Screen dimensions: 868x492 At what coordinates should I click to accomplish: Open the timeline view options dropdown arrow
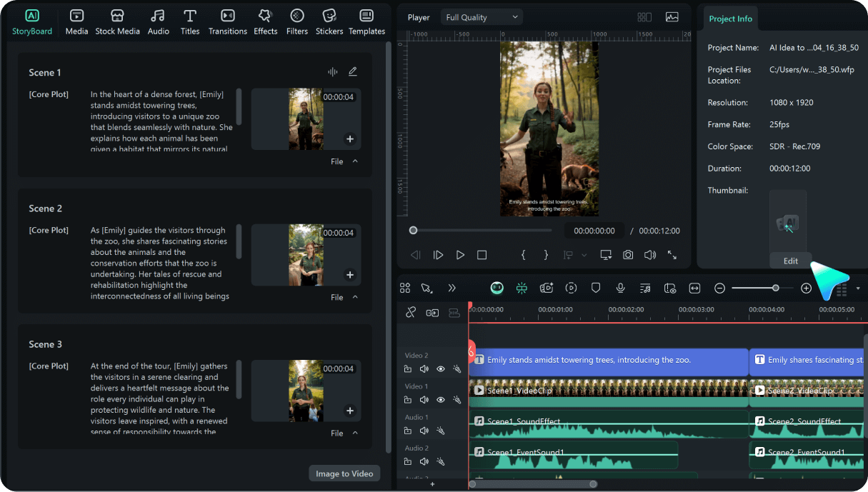858,288
